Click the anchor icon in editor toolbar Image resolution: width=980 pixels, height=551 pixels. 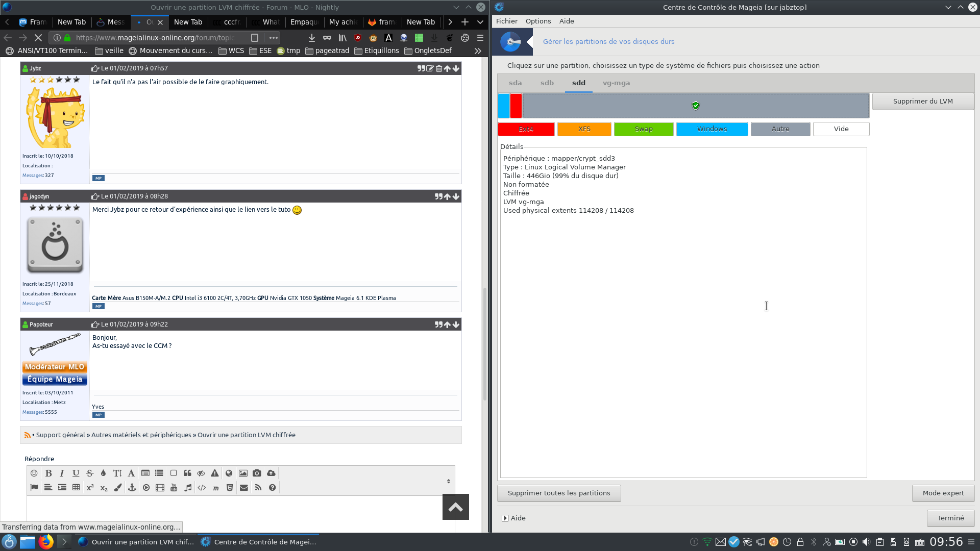(132, 488)
